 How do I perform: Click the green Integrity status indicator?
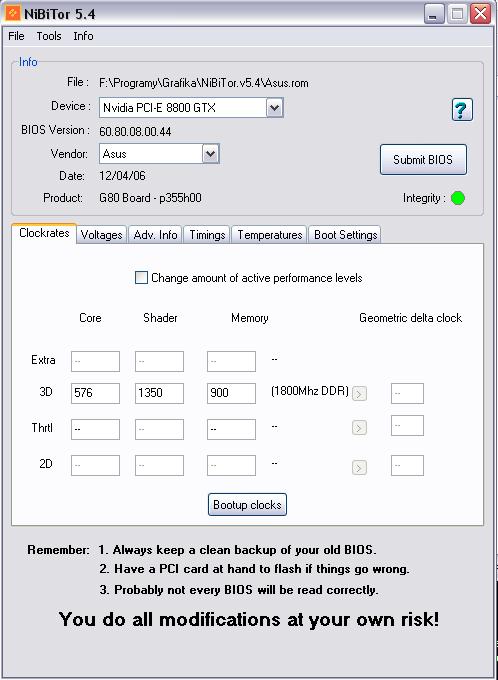(458, 198)
